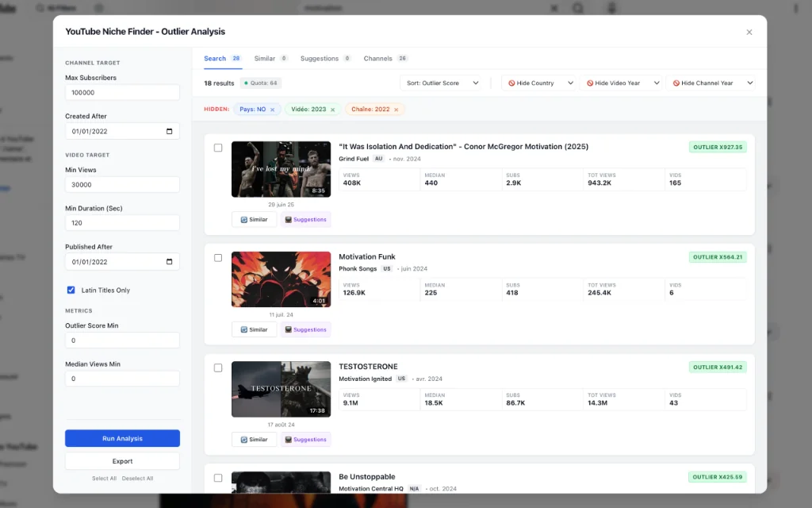Screen dimensions: 812x508
Task: Expand the Hide Channel Year dropdown
Action: tap(710, 83)
